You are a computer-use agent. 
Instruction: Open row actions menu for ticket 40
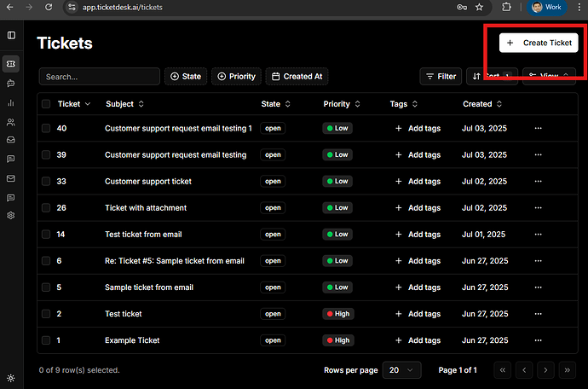[x=538, y=128]
